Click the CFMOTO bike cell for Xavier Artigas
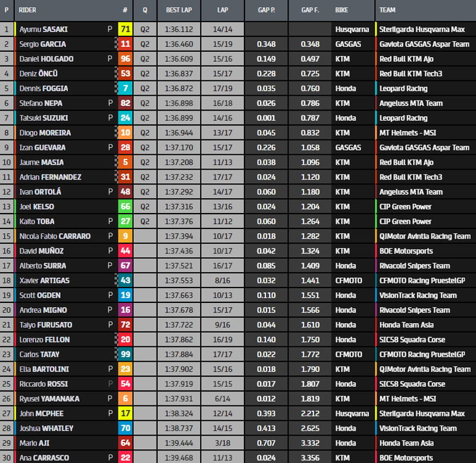Image resolution: width=476 pixels, height=463 pixels. [348, 280]
